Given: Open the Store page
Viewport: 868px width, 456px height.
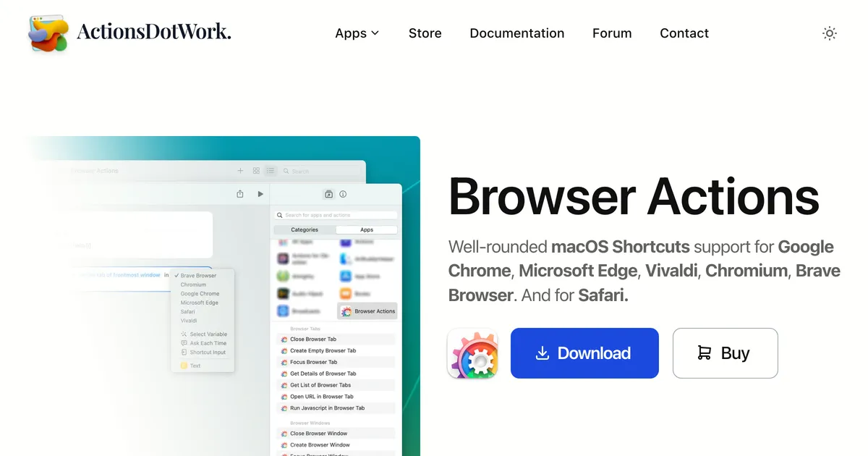Looking at the screenshot, I should (425, 33).
